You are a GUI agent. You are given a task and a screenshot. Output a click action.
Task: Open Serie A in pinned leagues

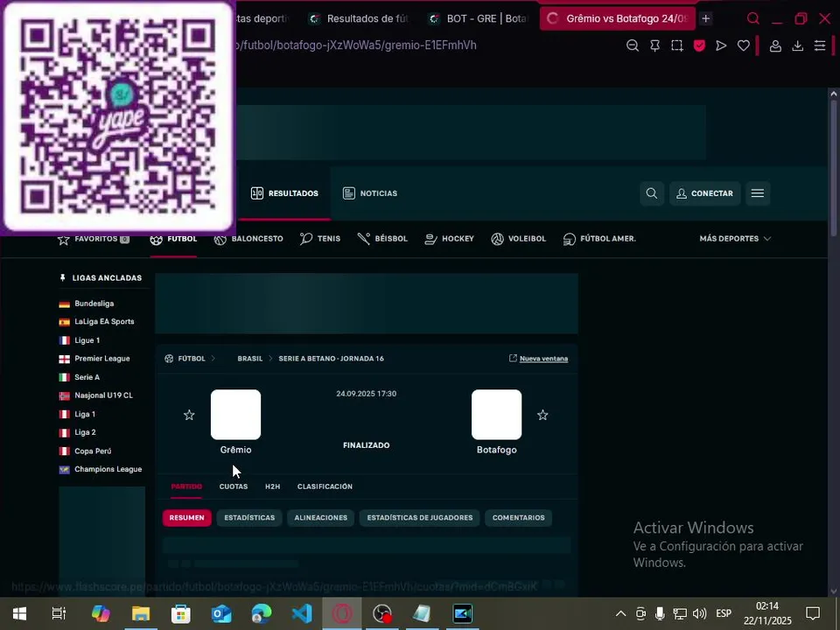click(80, 378)
